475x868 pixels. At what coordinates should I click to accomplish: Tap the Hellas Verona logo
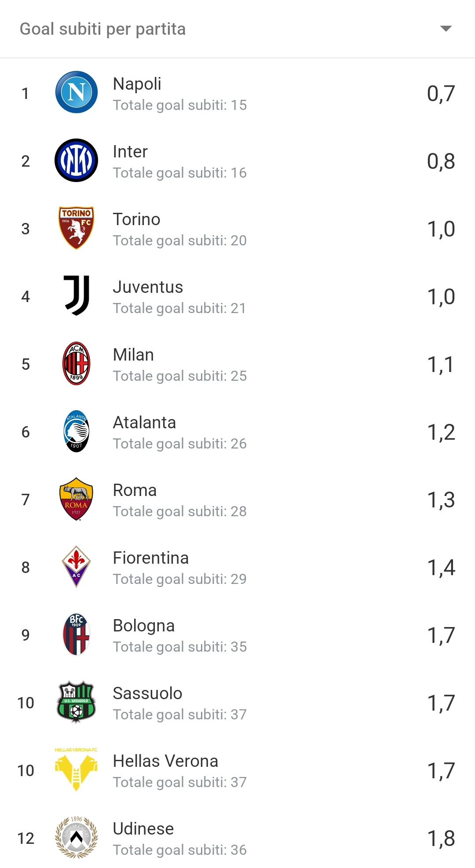pos(77,770)
